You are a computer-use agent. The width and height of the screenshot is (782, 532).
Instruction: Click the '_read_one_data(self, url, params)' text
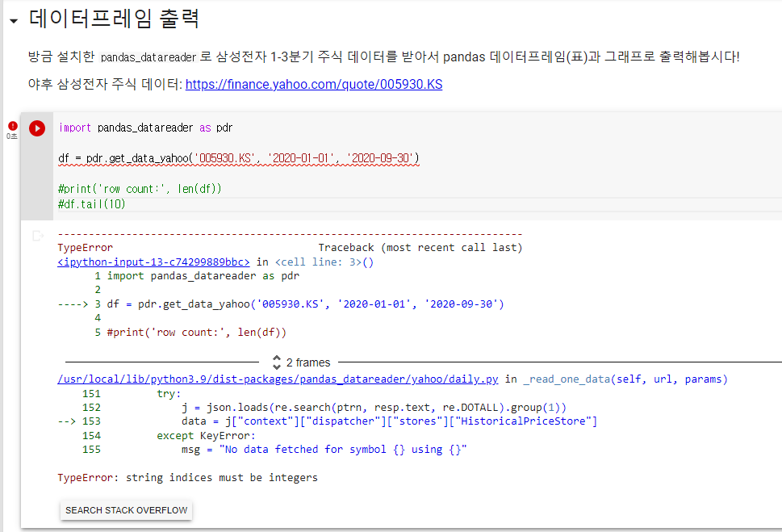(x=625, y=379)
